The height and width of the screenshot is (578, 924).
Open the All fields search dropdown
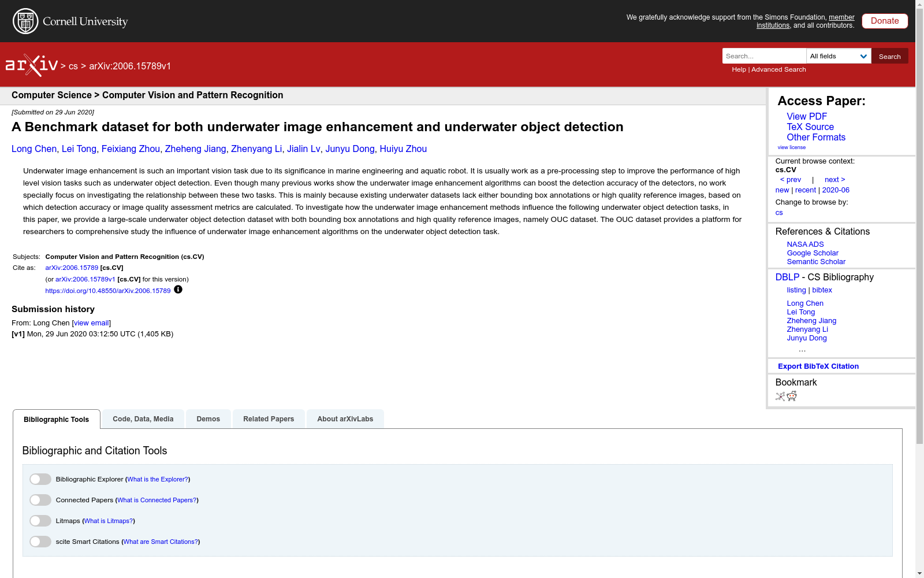click(839, 56)
